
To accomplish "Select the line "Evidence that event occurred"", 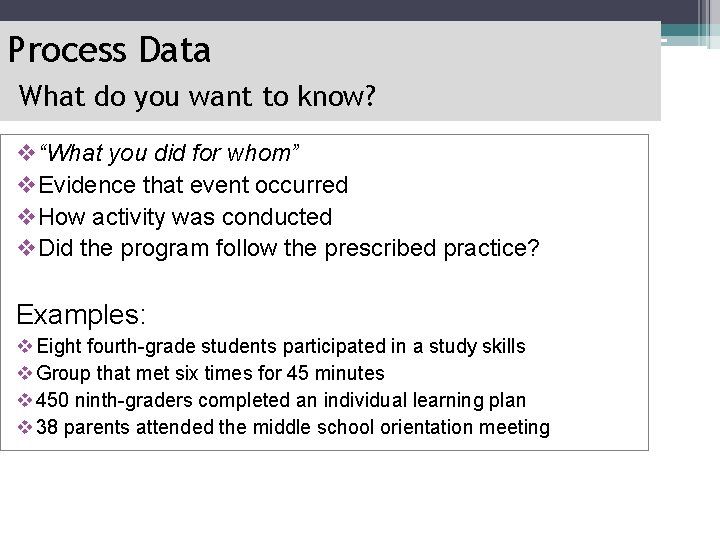I will 193,185.
